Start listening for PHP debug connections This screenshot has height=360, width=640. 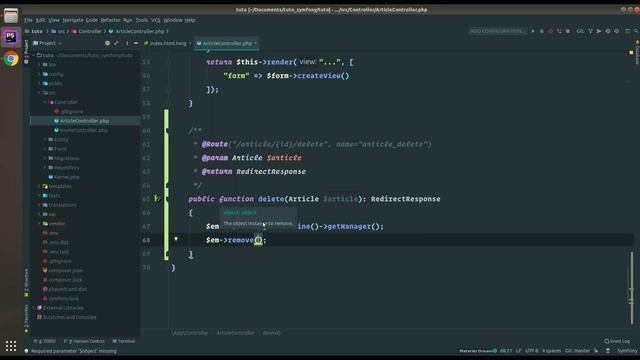559,31
